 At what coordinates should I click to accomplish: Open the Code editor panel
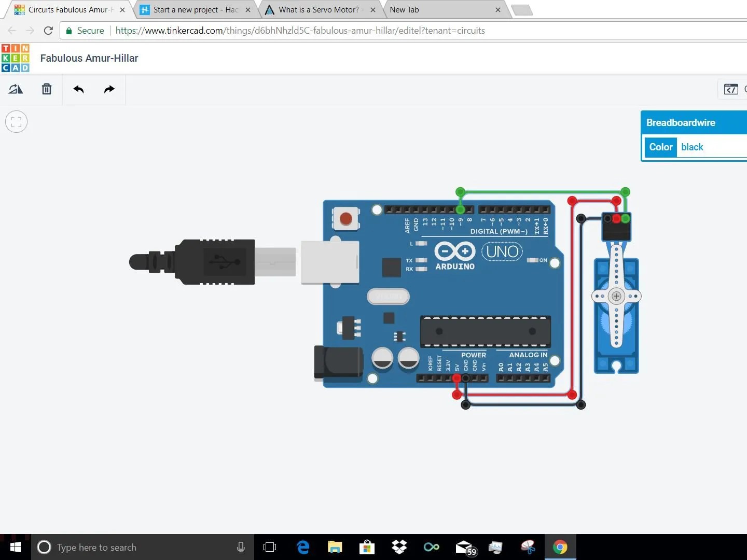[x=731, y=89]
